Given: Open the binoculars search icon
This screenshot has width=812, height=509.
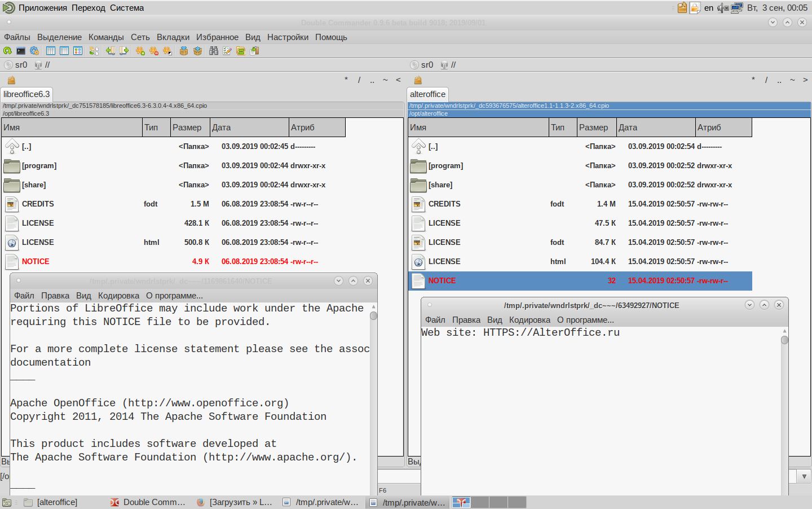Looking at the screenshot, I should point(214,51).
